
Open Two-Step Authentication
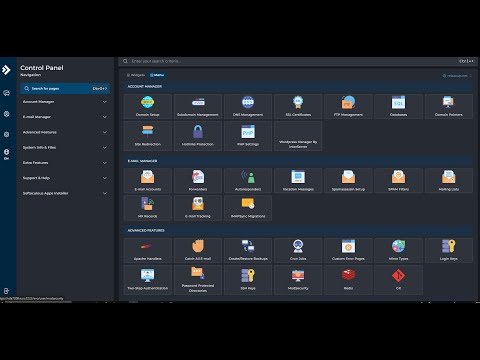pyautogui.click(x=148, y=280)
